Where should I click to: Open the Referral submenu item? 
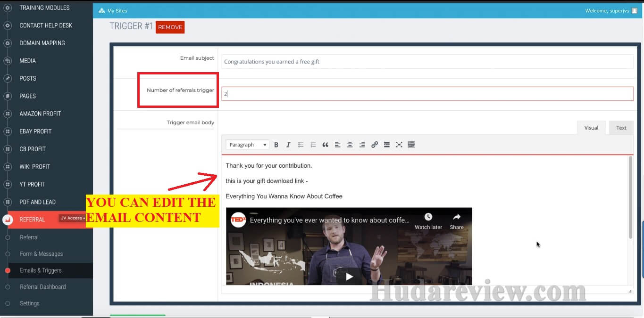29,237
